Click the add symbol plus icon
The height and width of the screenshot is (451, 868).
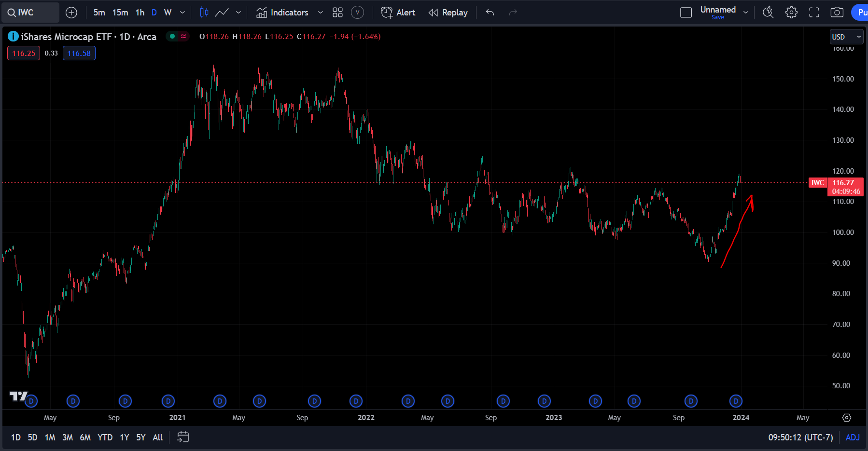point(71,13)
